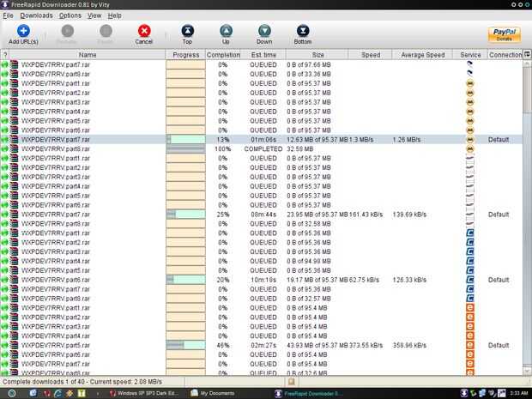Click 'Complete downloads 1 of 40' status text
532x399 pixels.
44,382
